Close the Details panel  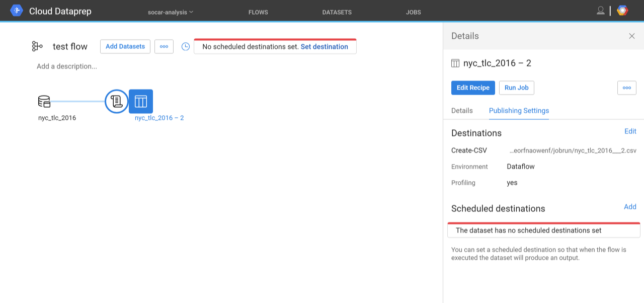pyautogui.click(x=632, y=36)
